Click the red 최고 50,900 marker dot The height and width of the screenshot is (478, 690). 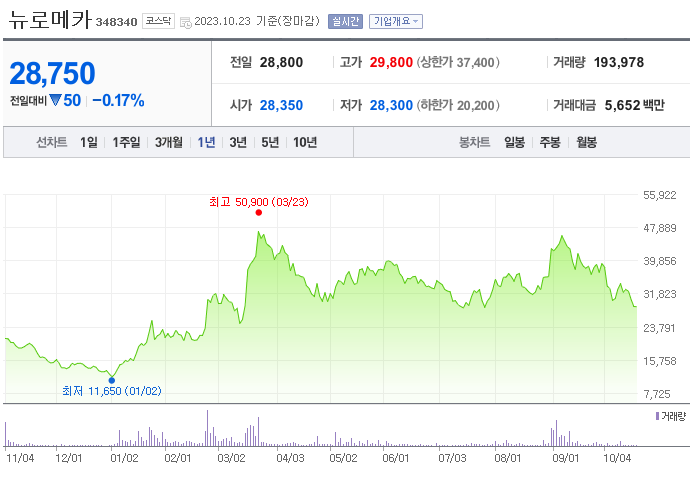click(259, 213)
